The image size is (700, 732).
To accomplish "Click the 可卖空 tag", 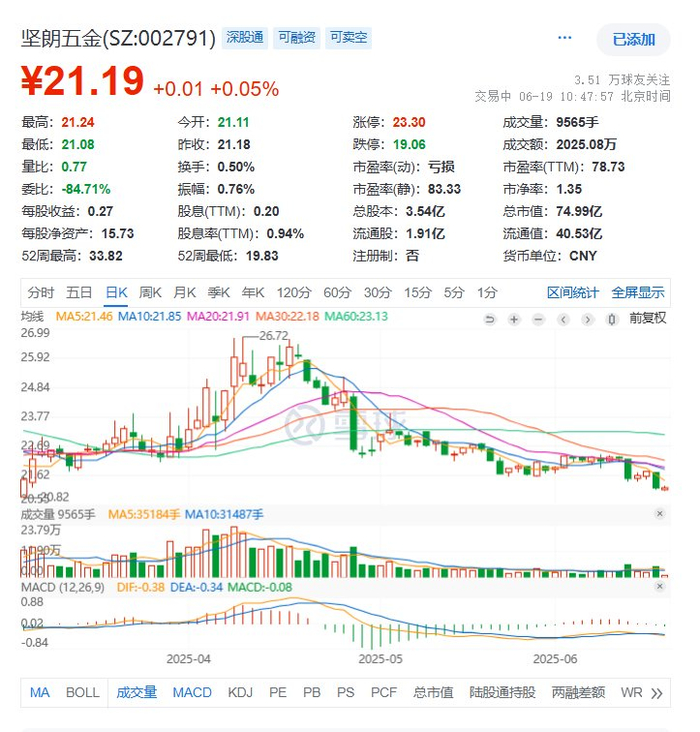I will (348, 37).
